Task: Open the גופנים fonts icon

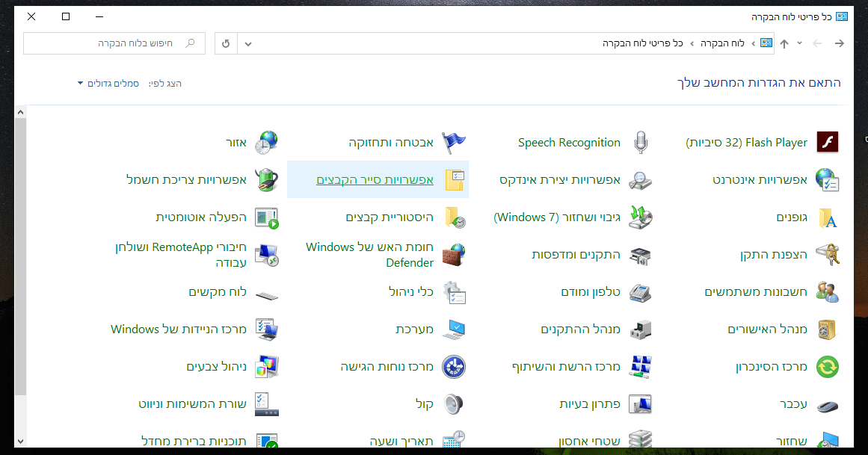Action: pyautogui.click(x=828, y=217)
